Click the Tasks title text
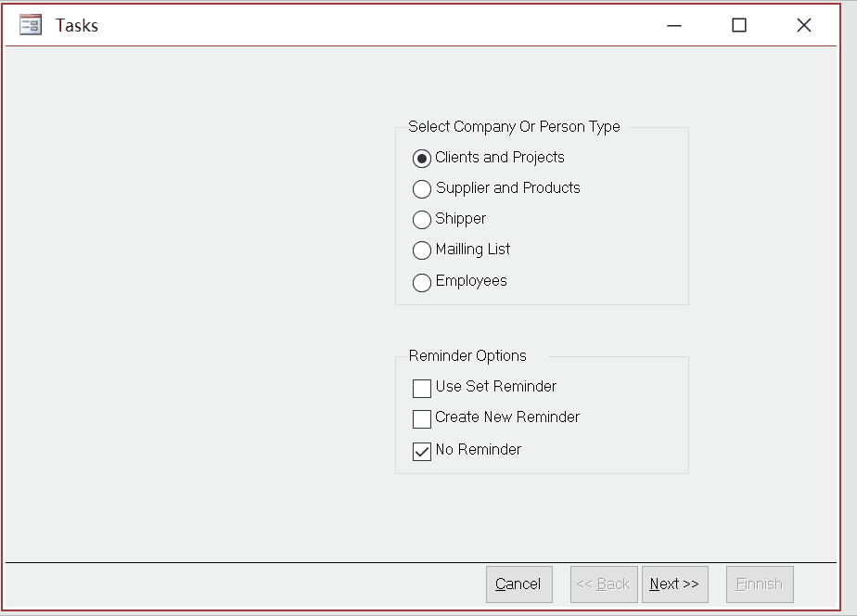 tap(76, 26)
